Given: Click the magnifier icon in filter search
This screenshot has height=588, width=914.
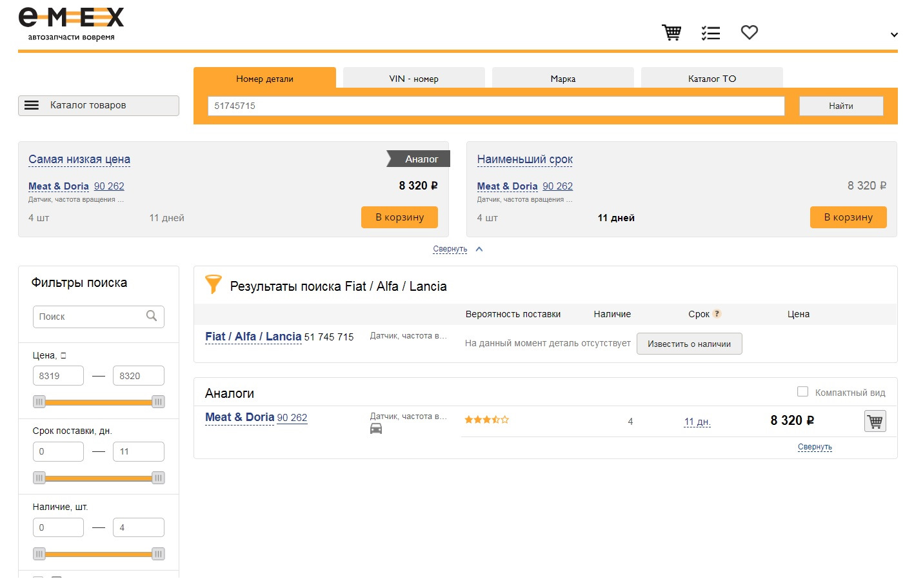Looking at the screenshot, I should click(x=152, y=316).
